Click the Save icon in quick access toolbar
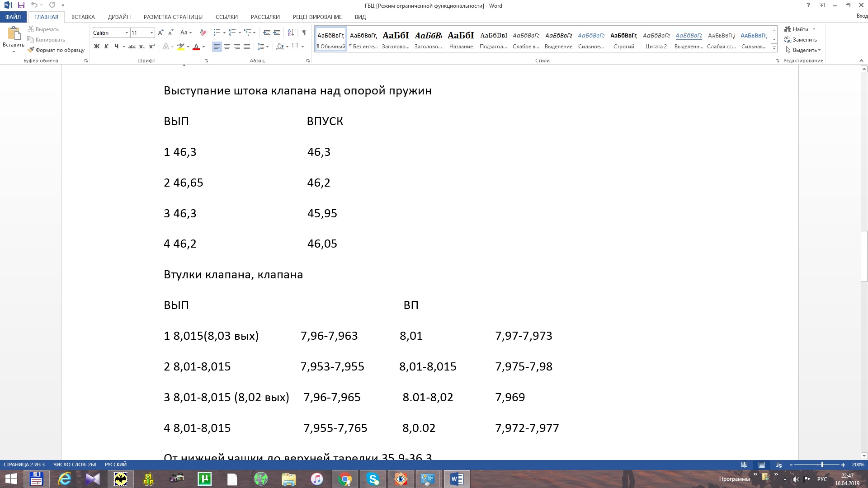The width and height of the screenshot is (868, 488). click(x=21, y=5)
